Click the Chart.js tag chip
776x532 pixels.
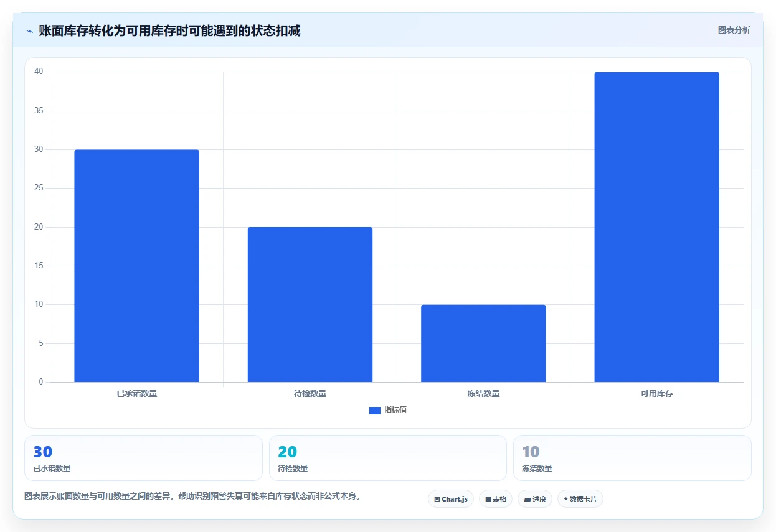point(451,499)
